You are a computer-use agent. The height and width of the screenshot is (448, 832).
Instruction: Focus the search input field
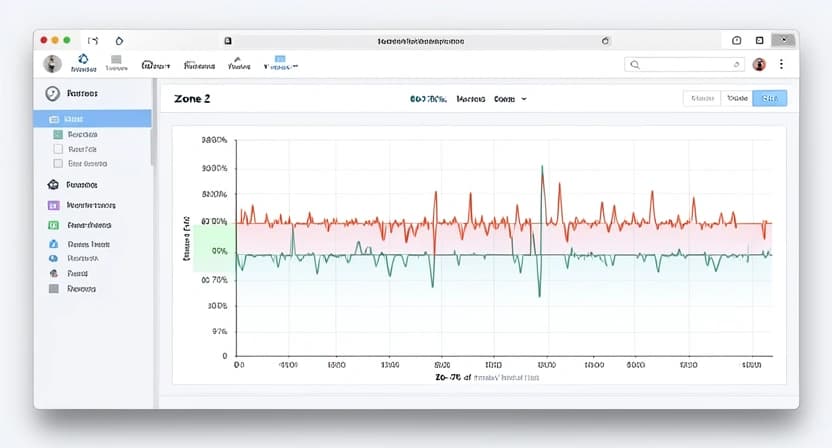pos(684,65)
